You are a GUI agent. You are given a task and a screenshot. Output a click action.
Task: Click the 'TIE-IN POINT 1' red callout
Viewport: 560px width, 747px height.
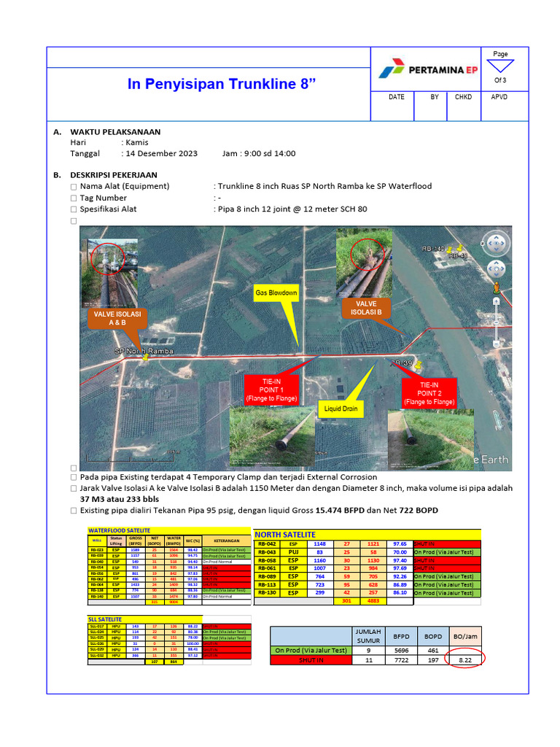point(271,390)
